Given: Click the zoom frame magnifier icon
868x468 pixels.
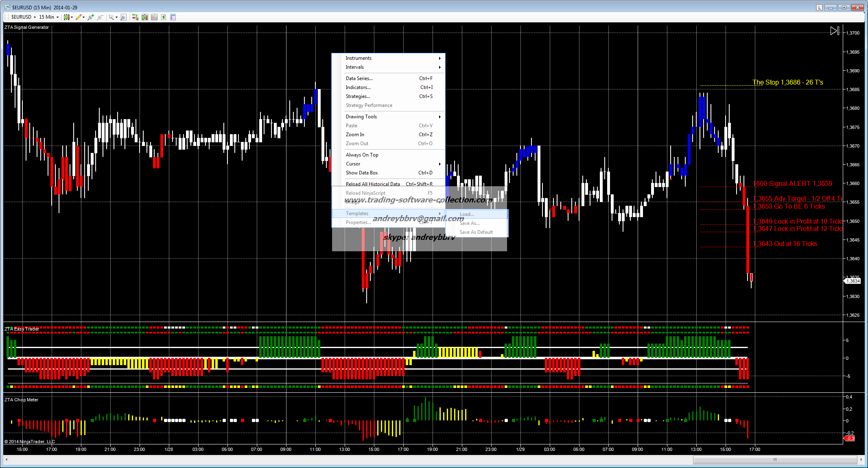Looking at the screenshot, I should 123,17.
